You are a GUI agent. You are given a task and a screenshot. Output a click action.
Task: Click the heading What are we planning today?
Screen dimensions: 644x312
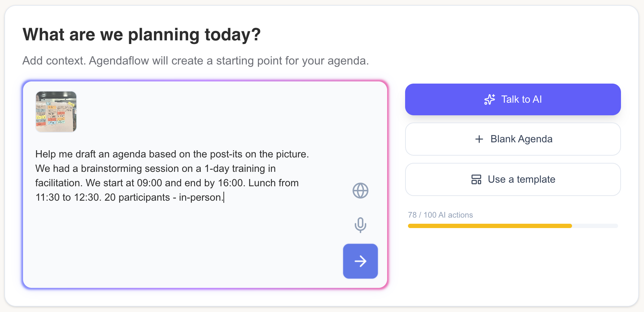141,34
